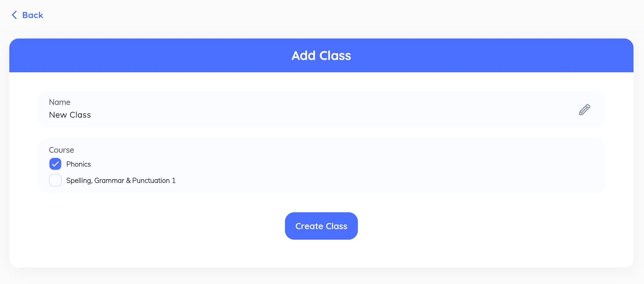
Task: Edit the class name with pencil icon
Action: (x=584, y=110)
